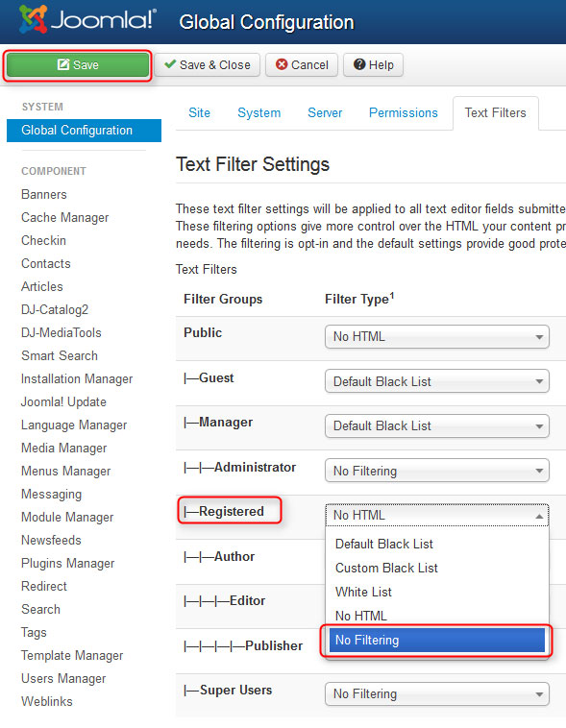The height and width of the screenshot is (728, 566).
Task: Open Public filter type dropdown
Action: coord(437,336)
